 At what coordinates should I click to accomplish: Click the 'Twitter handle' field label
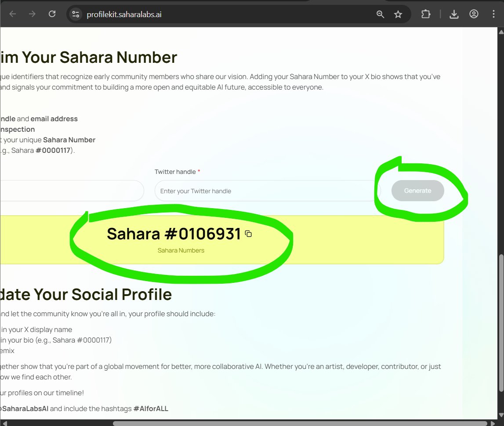[x=175, y=172]
